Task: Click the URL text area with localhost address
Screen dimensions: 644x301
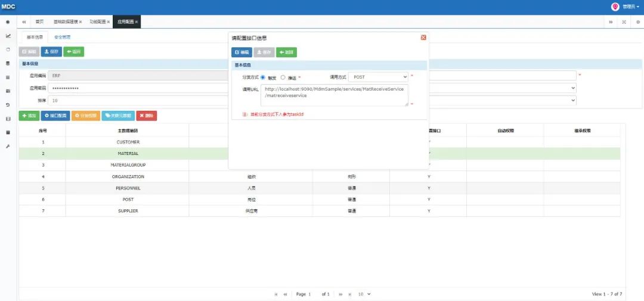Action: tap(335, 95)
